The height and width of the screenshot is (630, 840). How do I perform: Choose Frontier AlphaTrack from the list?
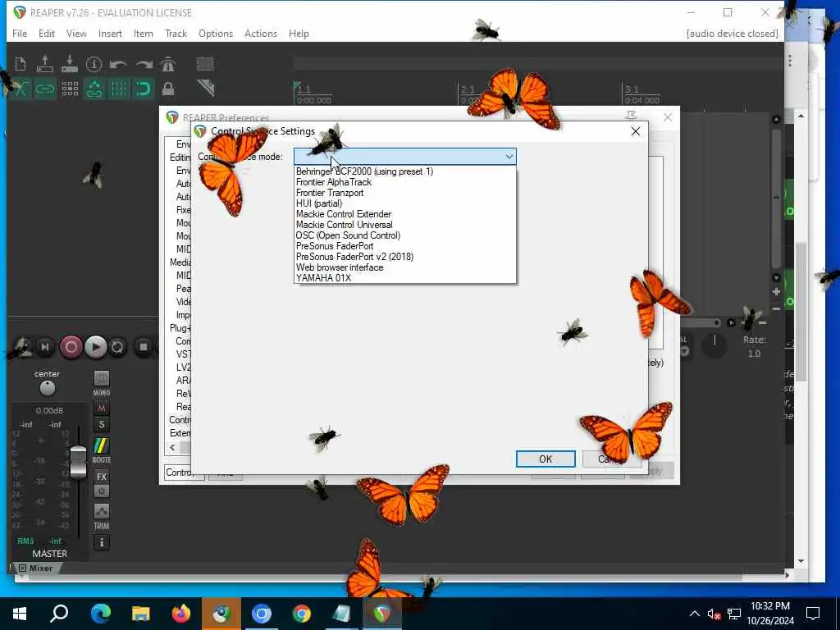tap(405, 182)
